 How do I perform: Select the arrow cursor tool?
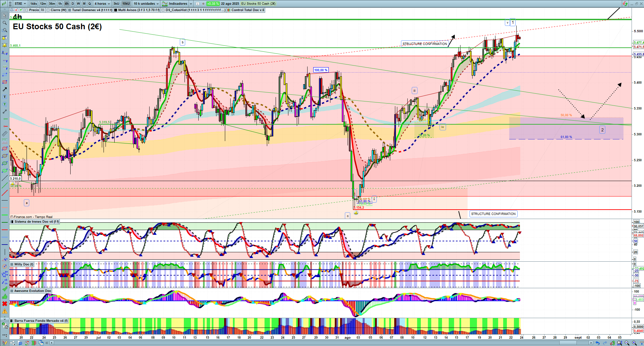(x=5, y=15)
